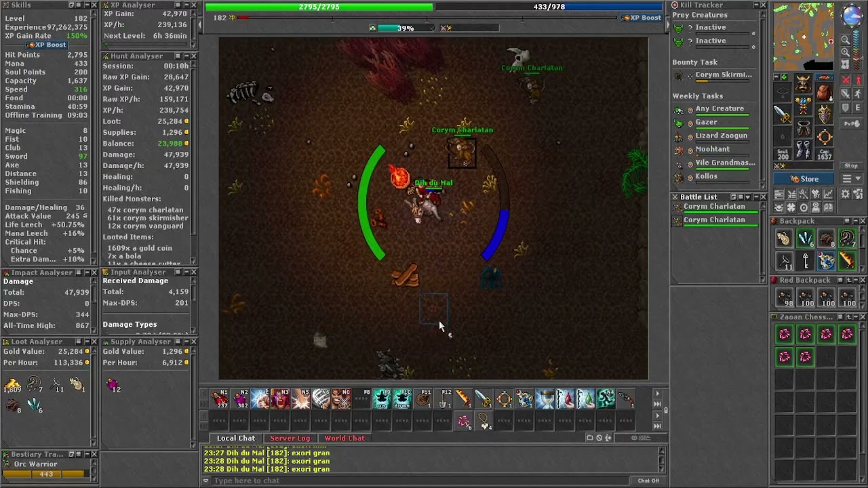Click the legs equipment slot
868x488 pixels.
(x=804, y=128)
